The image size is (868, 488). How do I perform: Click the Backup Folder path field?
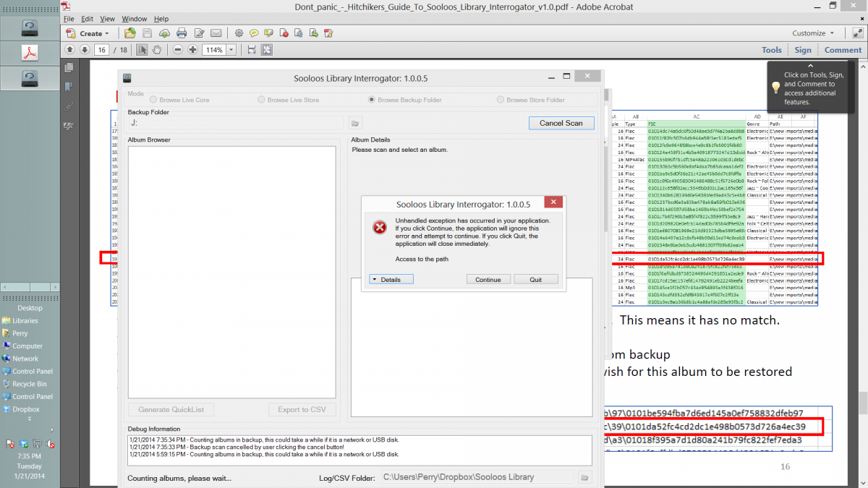pos(237,123)
